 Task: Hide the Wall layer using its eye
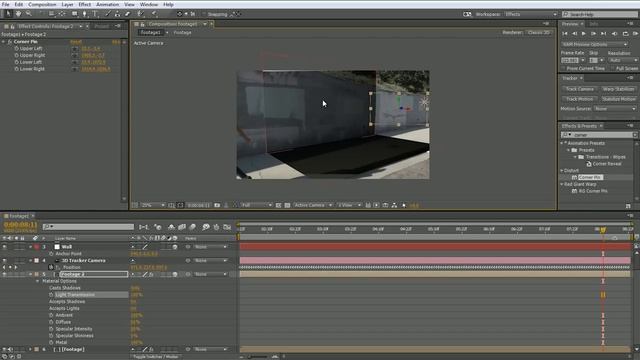pos(4,247)
